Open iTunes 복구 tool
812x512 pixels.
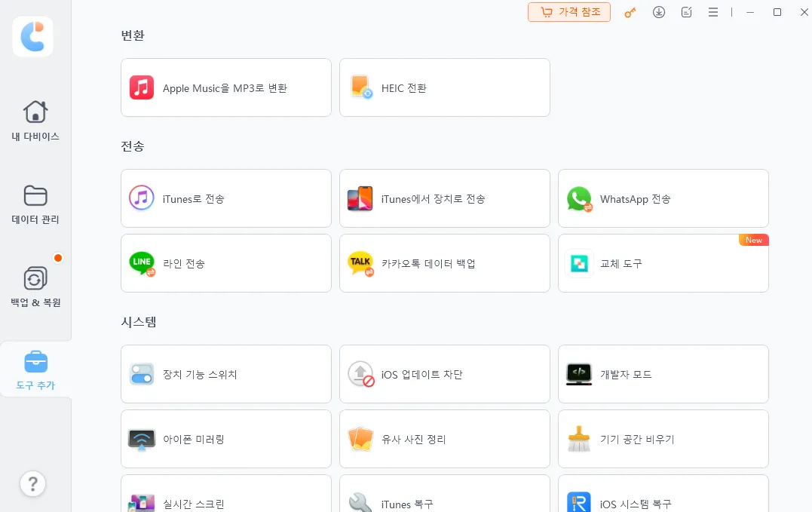[x=444, y=493]
